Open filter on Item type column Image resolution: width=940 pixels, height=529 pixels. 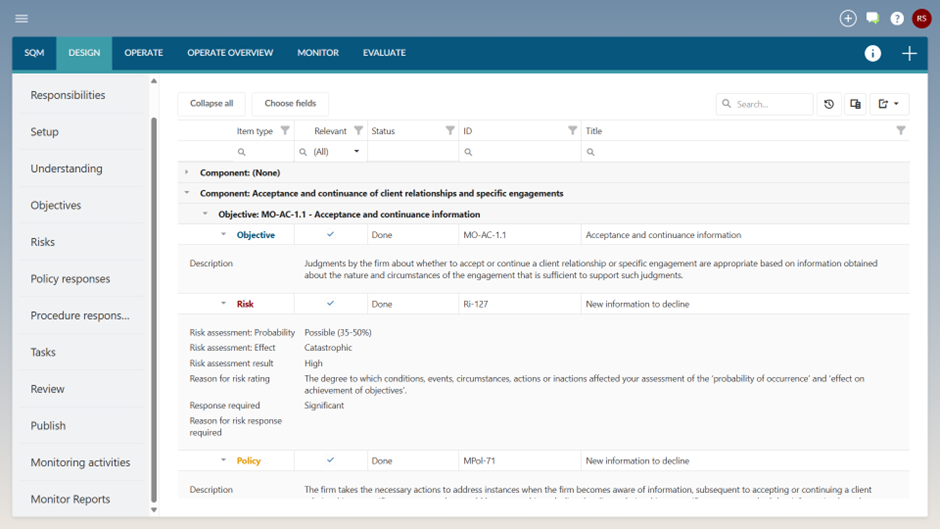tap(285, 131)
